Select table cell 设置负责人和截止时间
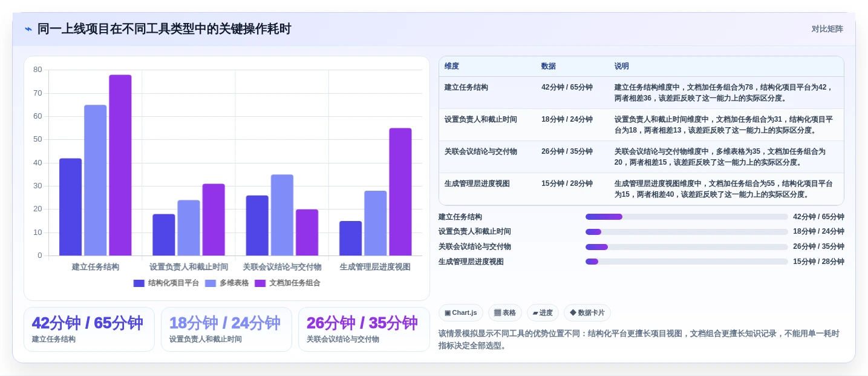This screenshot has height=376, width=868. tap(481, 119)
